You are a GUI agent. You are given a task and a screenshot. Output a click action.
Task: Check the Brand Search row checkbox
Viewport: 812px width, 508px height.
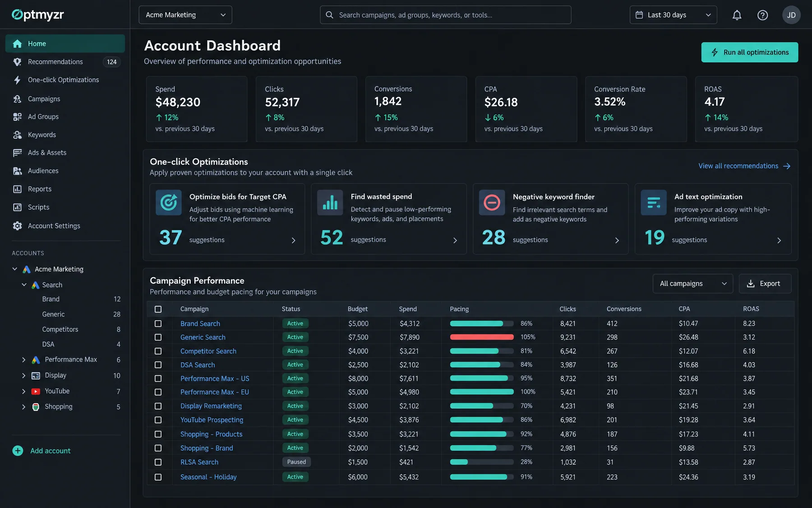[158, 324]
